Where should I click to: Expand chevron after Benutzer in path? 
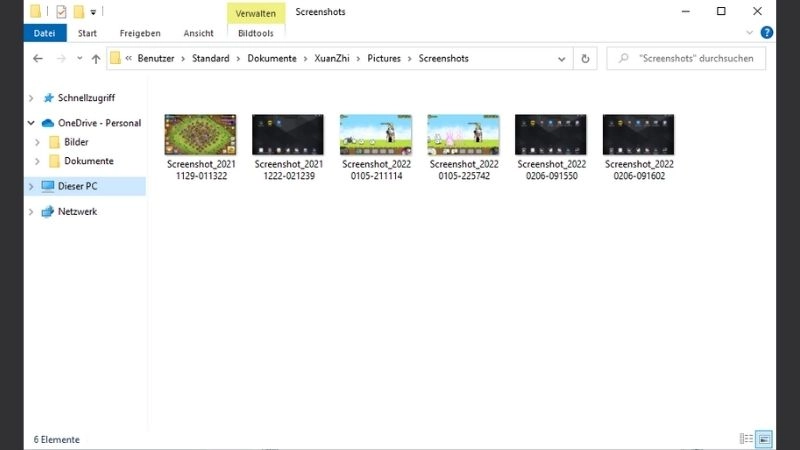[183, 59]
